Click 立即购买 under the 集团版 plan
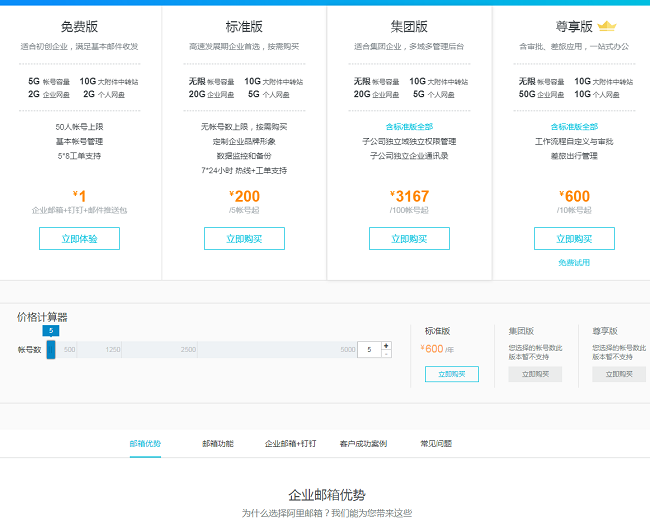Viewport: 650px width, 519px height. click(409, 239)
